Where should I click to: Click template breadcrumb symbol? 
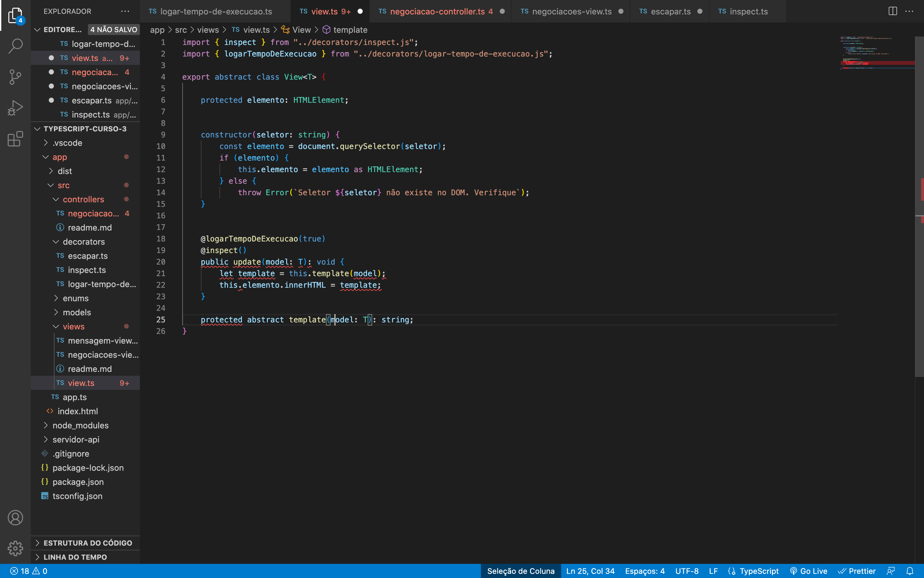point(345,30)
